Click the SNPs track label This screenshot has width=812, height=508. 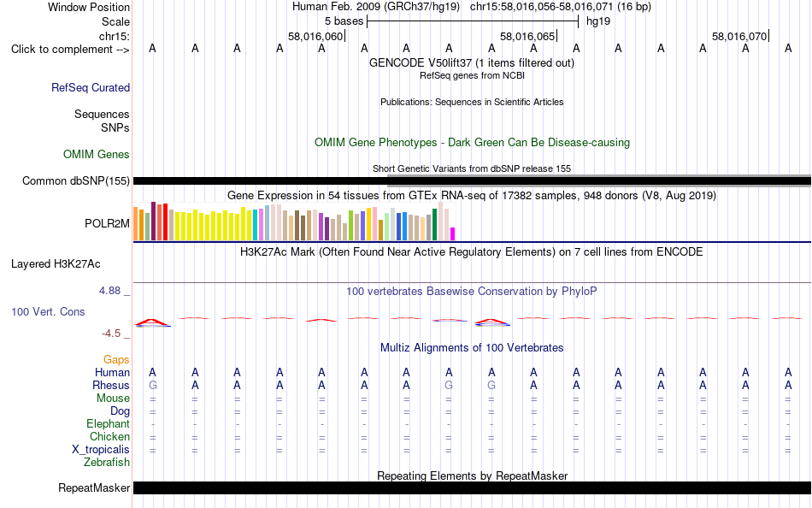[x=115, y=127]
